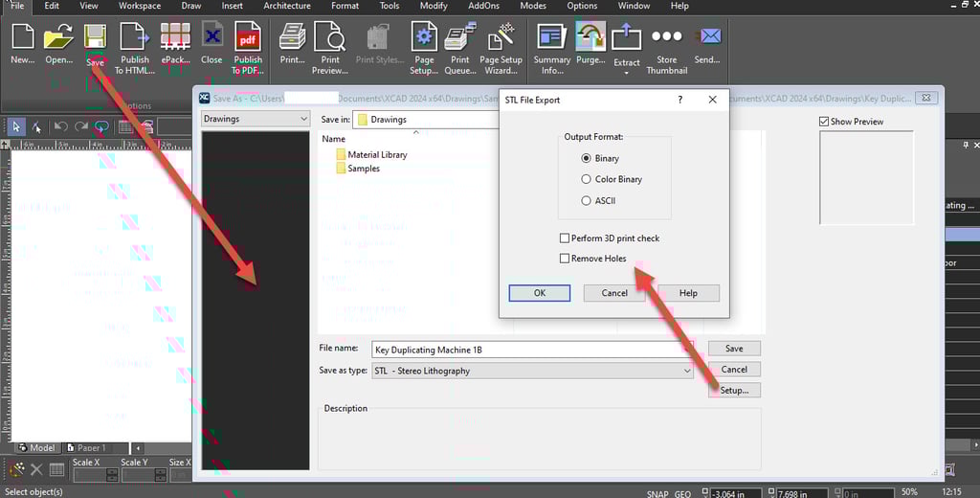
Task: Click the Save button in Save As
Action: [734, 349]
